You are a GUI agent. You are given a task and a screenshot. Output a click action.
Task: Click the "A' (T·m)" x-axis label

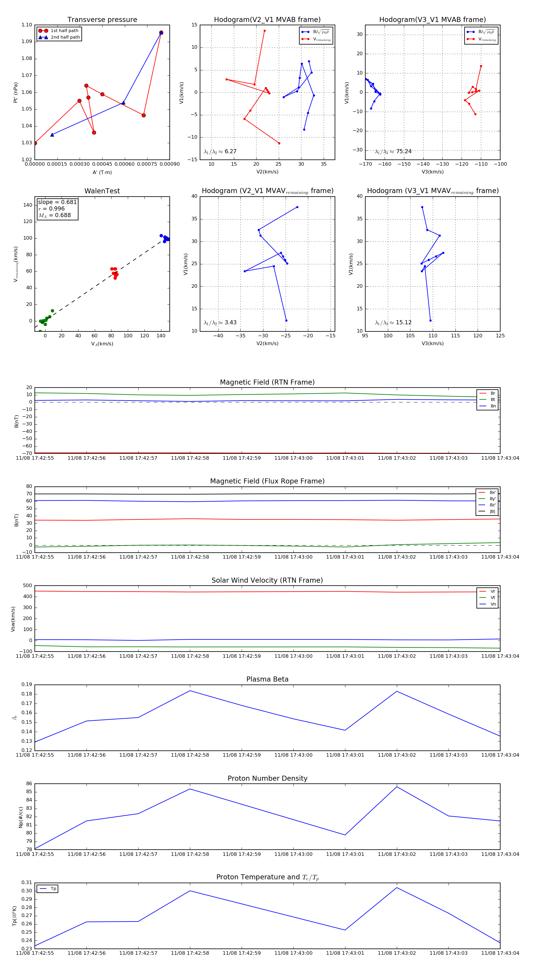102,172
